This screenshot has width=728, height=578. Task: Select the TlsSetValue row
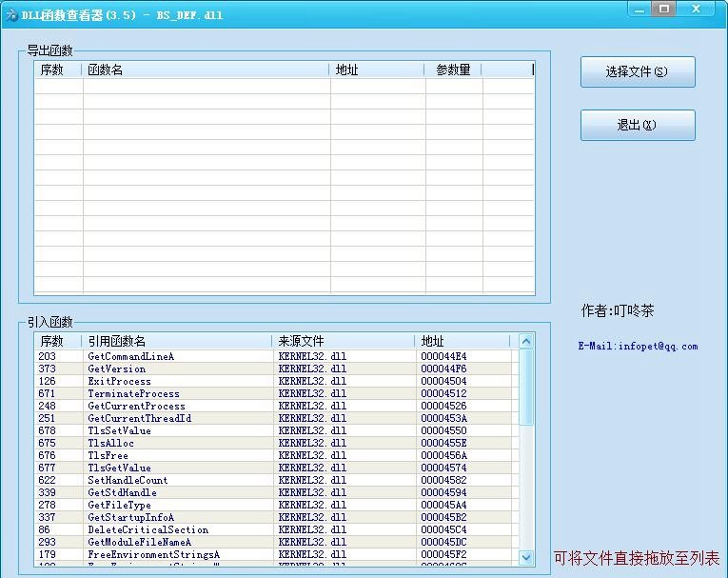[x=277, y=430]
